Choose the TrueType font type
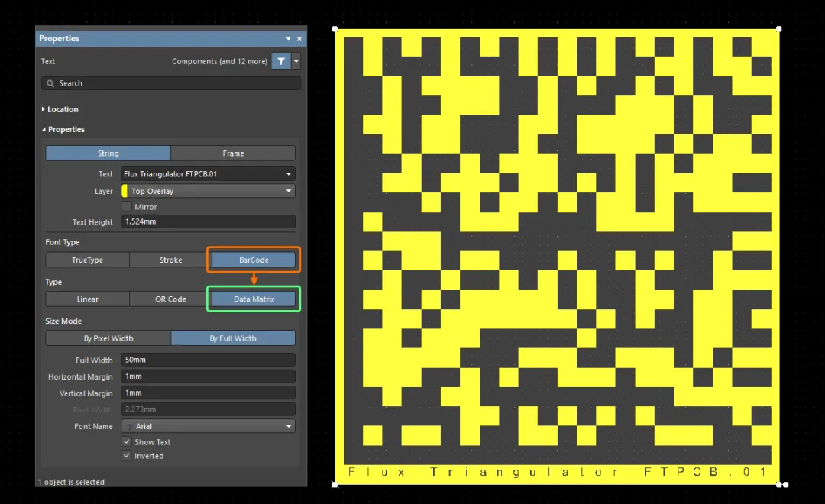The width and height of the screenshot is (825, 504). click(87, 260)
